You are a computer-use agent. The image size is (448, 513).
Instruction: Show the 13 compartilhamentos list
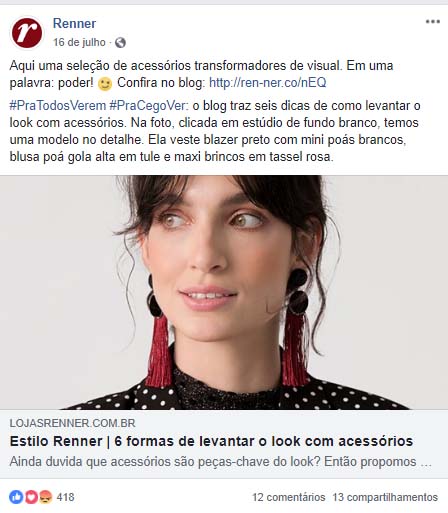tap(385, 497)
